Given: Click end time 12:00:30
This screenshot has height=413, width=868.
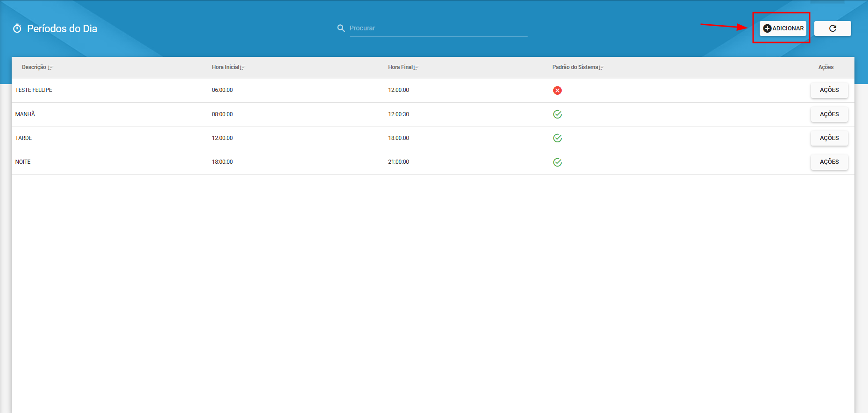Looking at the screenshot, I should [x=398, y=114].
